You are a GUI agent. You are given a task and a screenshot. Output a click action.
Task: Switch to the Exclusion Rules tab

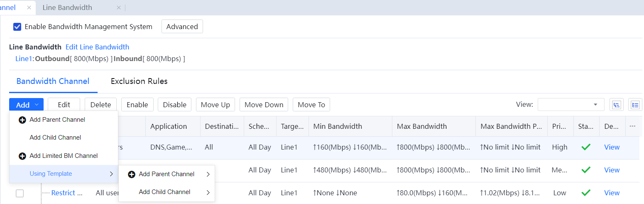point(139,81)
